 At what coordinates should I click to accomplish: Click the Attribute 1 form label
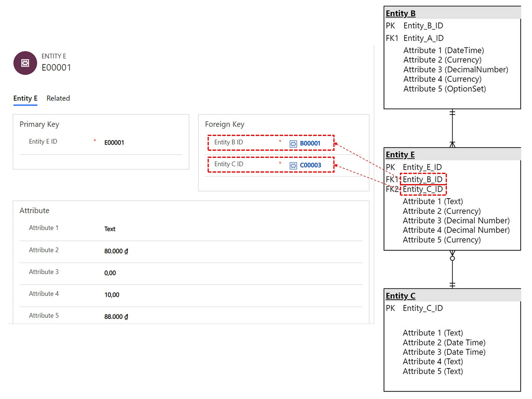[x=44, y=228]
